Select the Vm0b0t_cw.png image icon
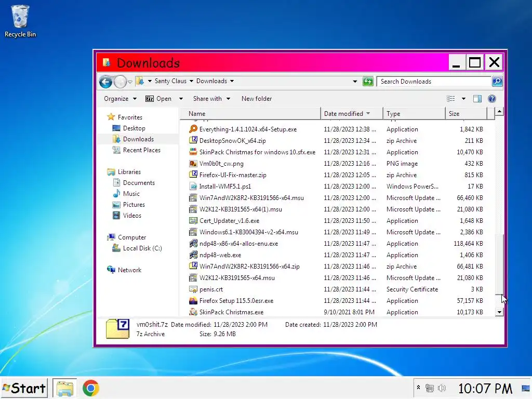 (x=193, y=163)
